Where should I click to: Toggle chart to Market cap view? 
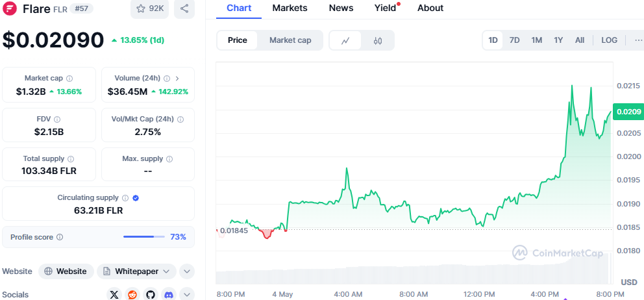pyautogui.click(x=290, y=40)
